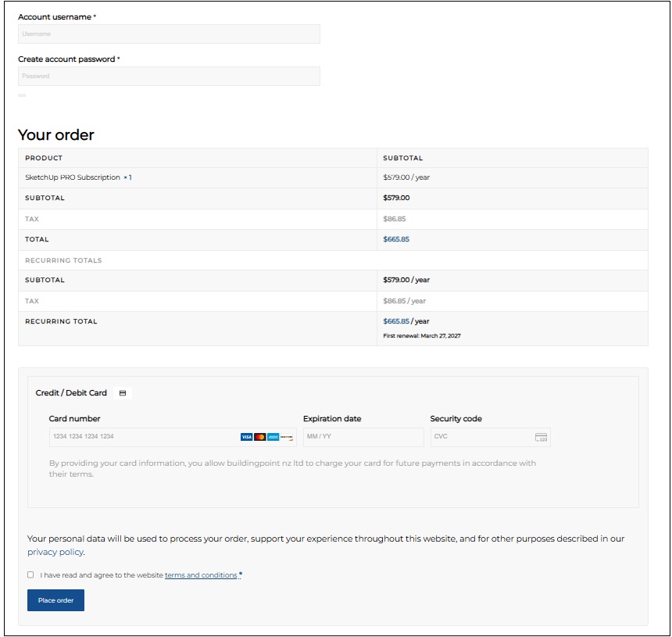Click the password strength meter bar
Image resolution: width=672 pixels, height=637 pixels.
pyautogui.click(x=22, y=95)
